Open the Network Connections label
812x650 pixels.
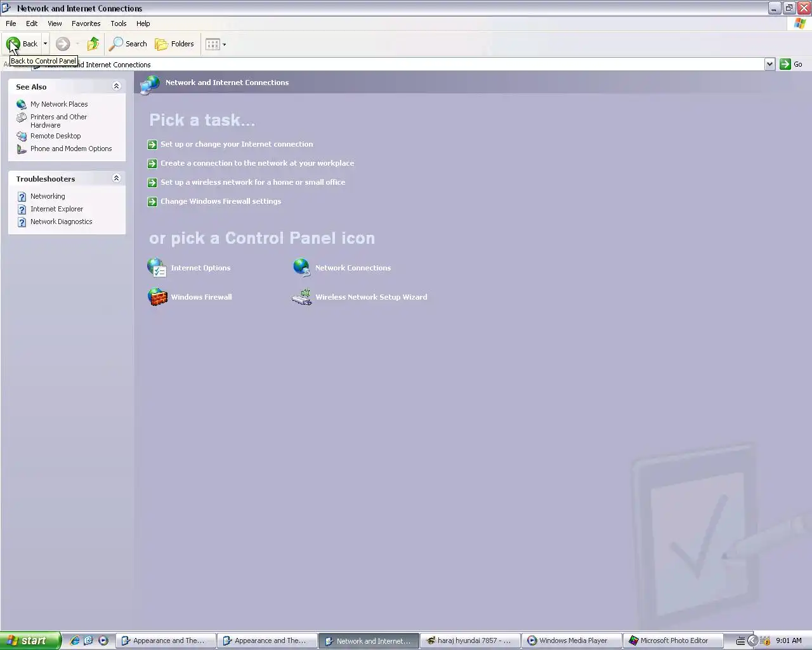pyautogui.click(x=353, y=268)
